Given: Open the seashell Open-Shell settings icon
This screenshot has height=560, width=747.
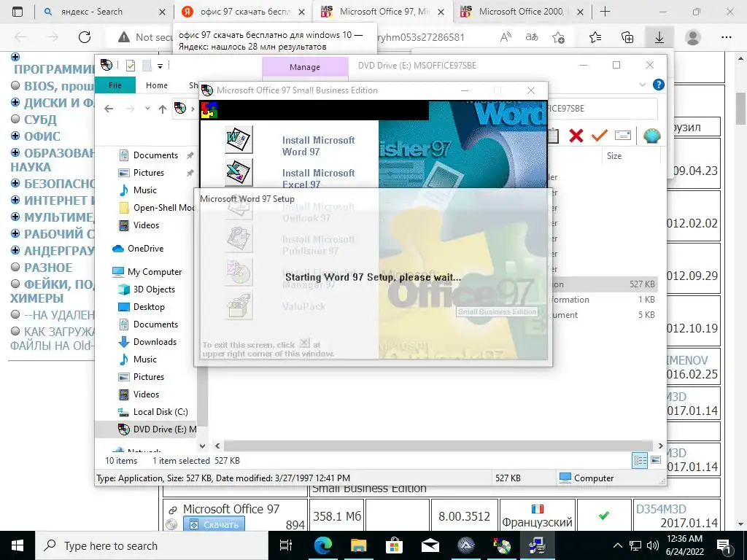Looking at the screenshot, I should [x=651, y=136].
